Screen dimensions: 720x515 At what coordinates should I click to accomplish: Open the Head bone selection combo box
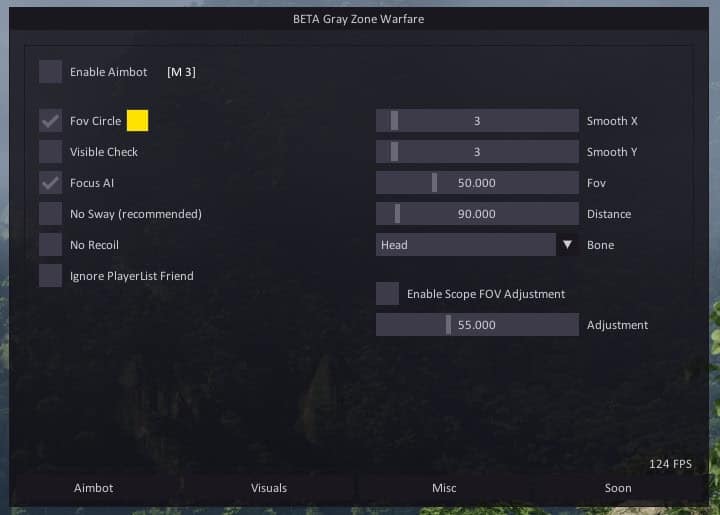pos(465,245)
